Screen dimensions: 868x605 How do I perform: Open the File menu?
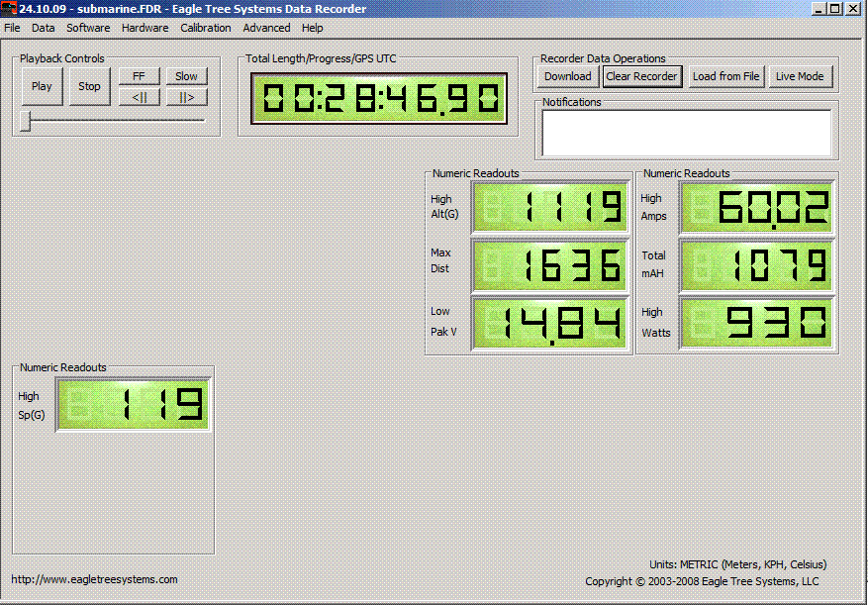12,28
